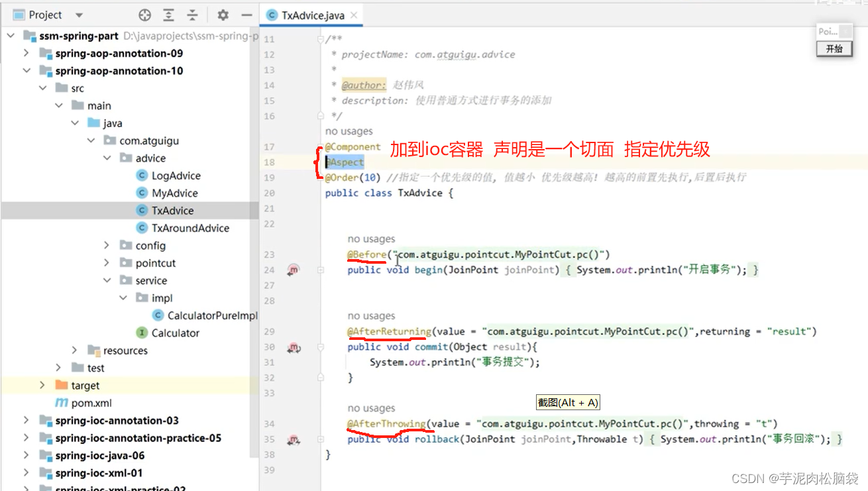Click the target folder icon
The height and width of the screenshot is (491, 868).
tap(62, 385)
